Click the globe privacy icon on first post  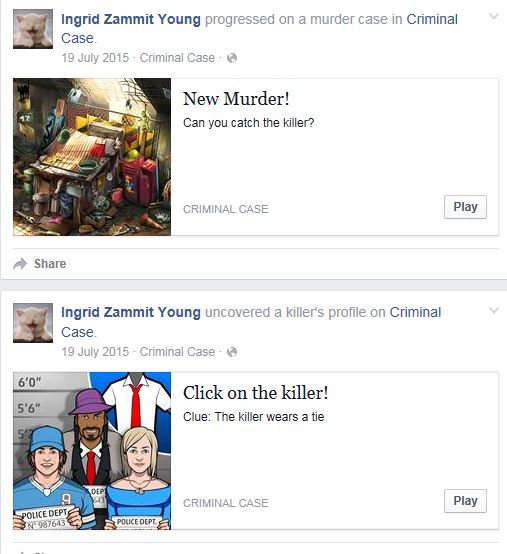coord(232,58)
